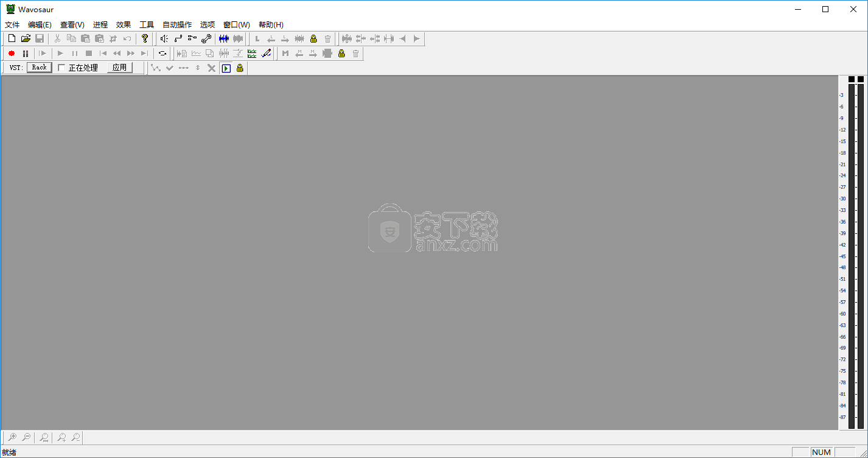Zoom out with magnifier minus icon

click(26, 437)
